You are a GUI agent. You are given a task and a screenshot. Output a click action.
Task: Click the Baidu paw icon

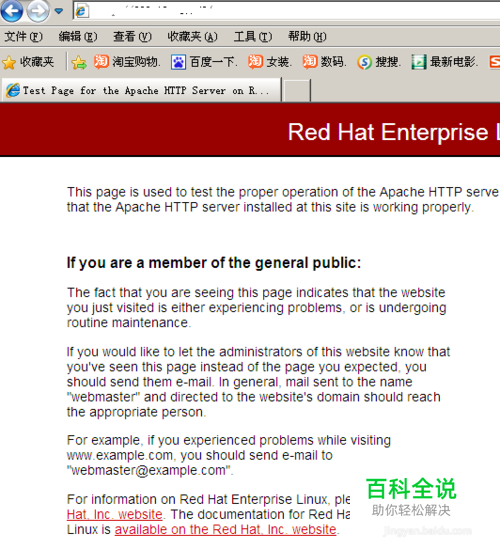coord(178,62)
